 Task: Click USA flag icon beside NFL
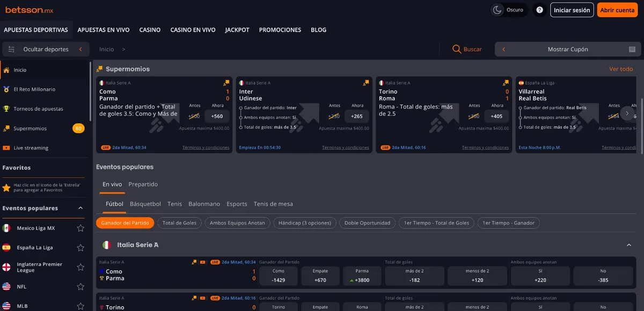pos(6,286)
